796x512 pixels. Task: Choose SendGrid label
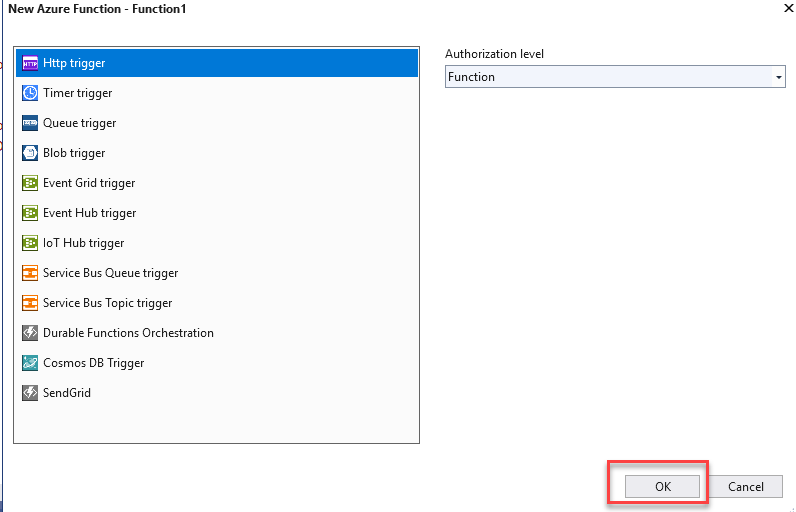tap(67, 393)
